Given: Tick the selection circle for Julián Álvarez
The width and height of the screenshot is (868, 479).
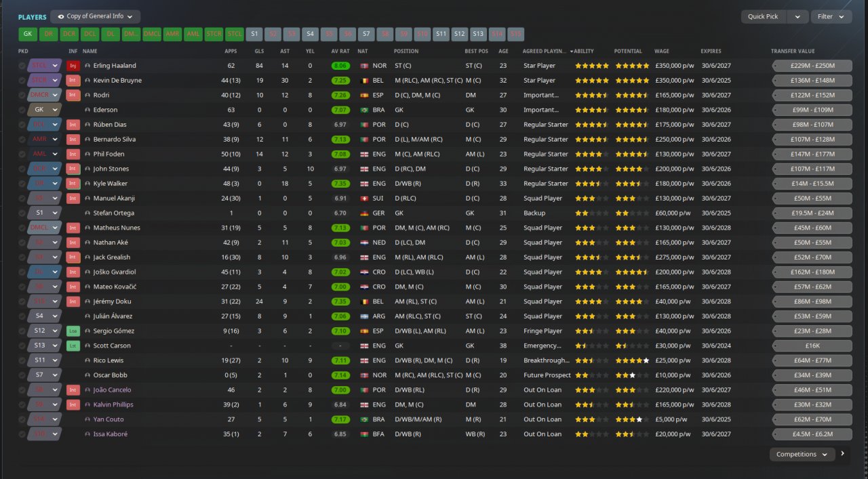Looking at the screenshot, I should 22,316.
